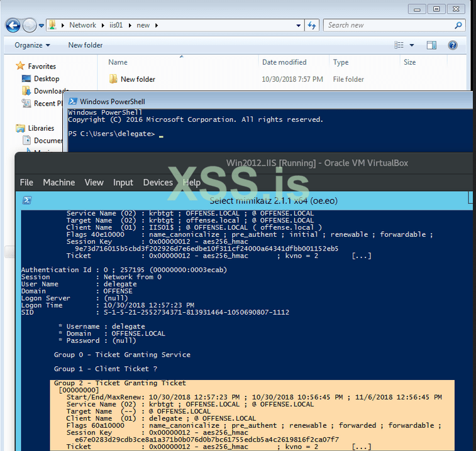Toggle the preview pane icon
This screenshot has height=451, width=476.
coord(431,45)
